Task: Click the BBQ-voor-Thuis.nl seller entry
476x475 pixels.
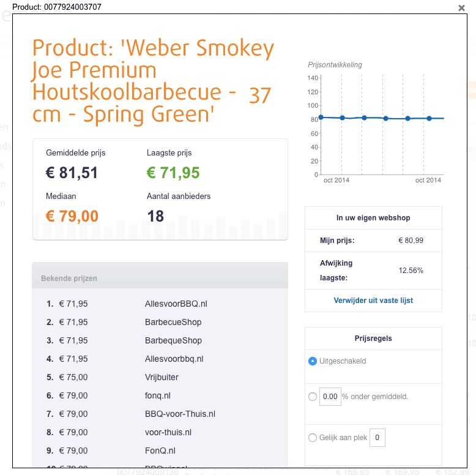Action: click(180, 414)
